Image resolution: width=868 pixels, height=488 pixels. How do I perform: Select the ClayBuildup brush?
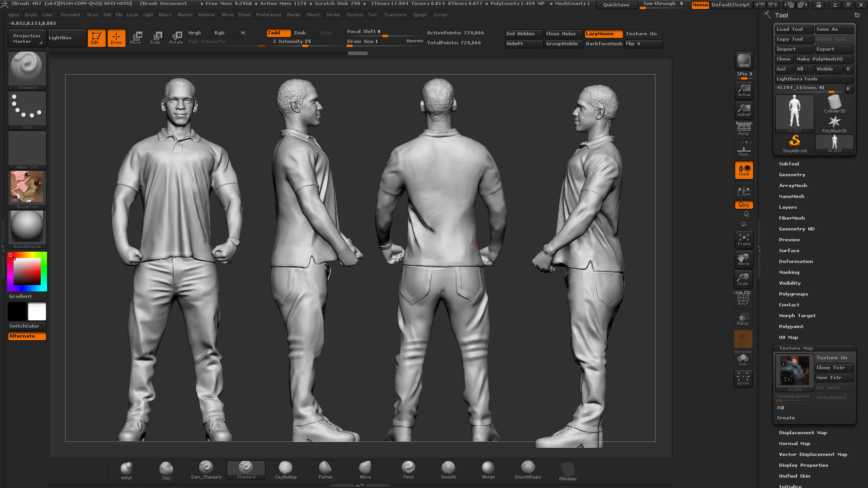[x=285, y=469]
